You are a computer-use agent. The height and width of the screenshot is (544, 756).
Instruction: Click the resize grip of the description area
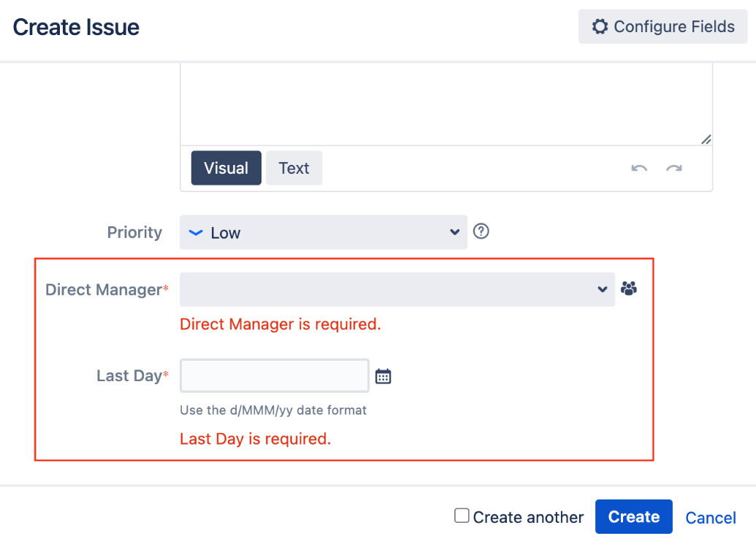pyautogui.click(x=706, y=139)
